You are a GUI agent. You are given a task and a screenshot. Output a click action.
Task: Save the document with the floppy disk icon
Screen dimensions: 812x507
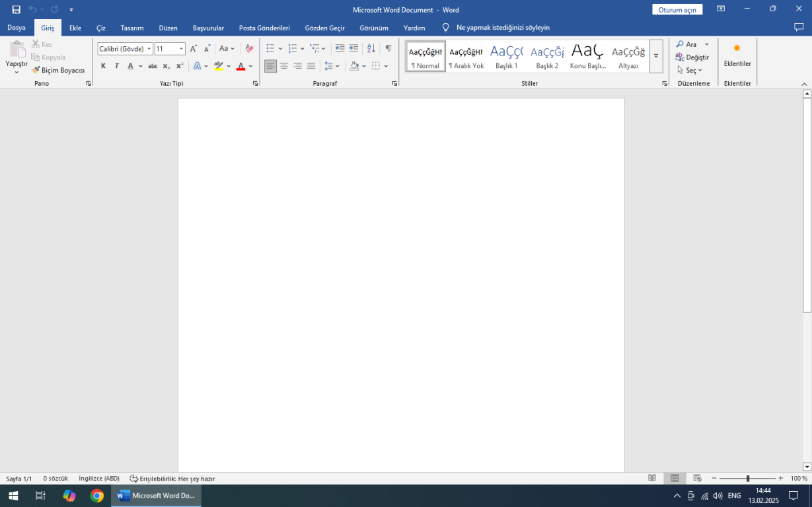[17, 10]
